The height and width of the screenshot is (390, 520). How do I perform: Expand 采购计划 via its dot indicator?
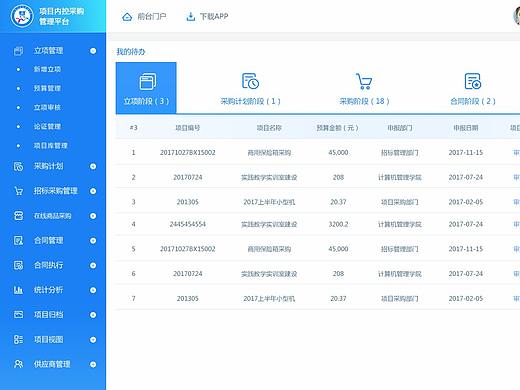93,166
